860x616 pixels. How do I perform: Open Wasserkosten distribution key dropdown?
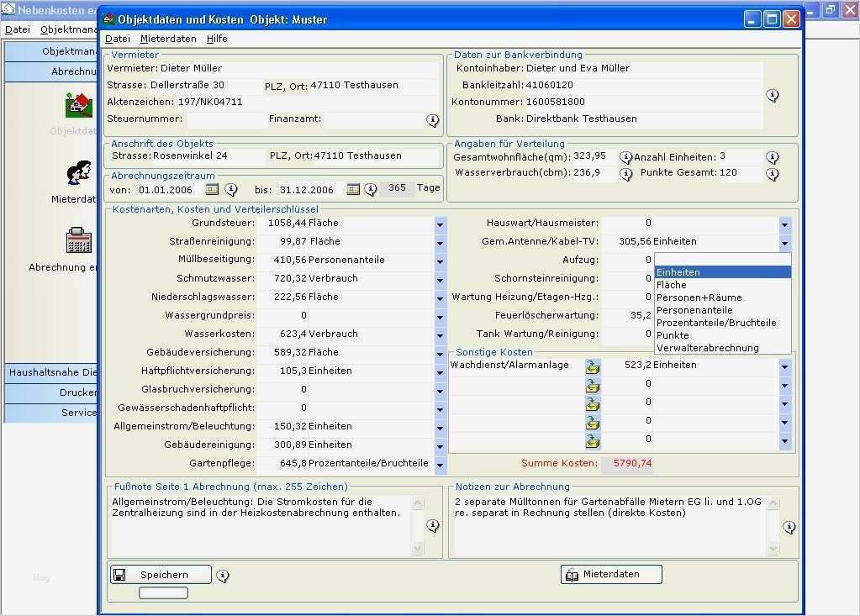point(440,334)
